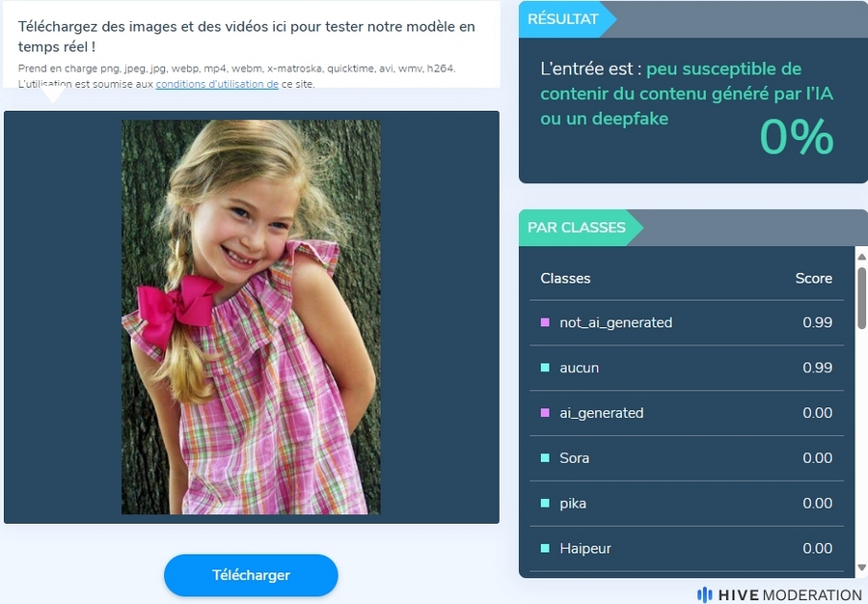Open the conditions d'utilisation link
868x604 pixels.
point(217,84)
